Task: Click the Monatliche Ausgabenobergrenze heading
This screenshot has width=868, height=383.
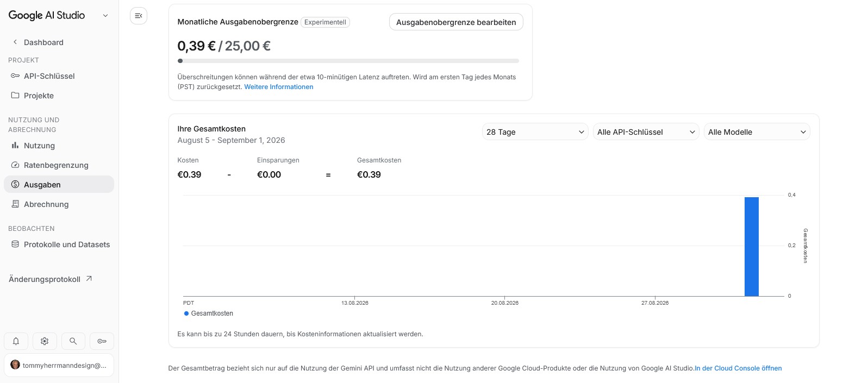Action: point(238,22)
